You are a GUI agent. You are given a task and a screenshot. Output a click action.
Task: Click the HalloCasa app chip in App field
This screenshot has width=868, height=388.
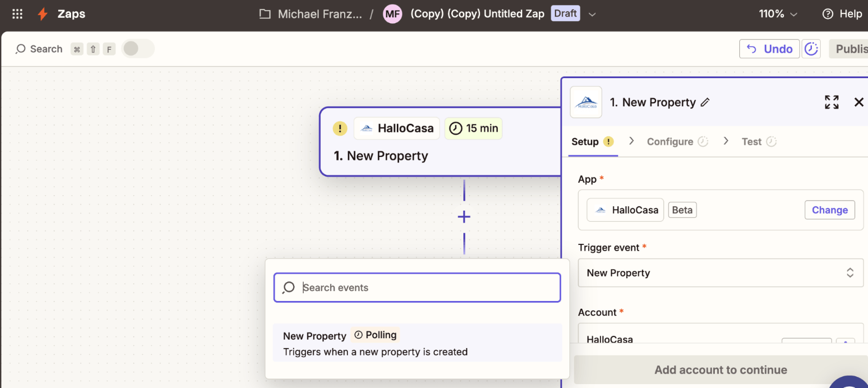625,210
